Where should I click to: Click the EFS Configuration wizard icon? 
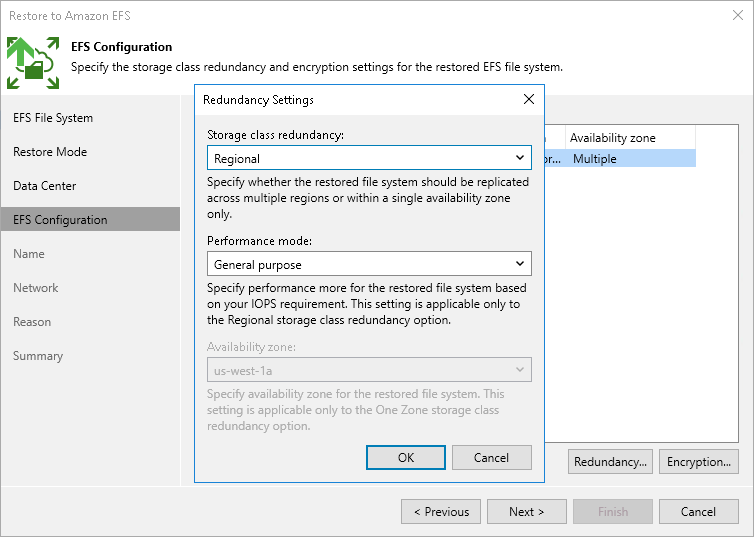(x=32, y=62)
